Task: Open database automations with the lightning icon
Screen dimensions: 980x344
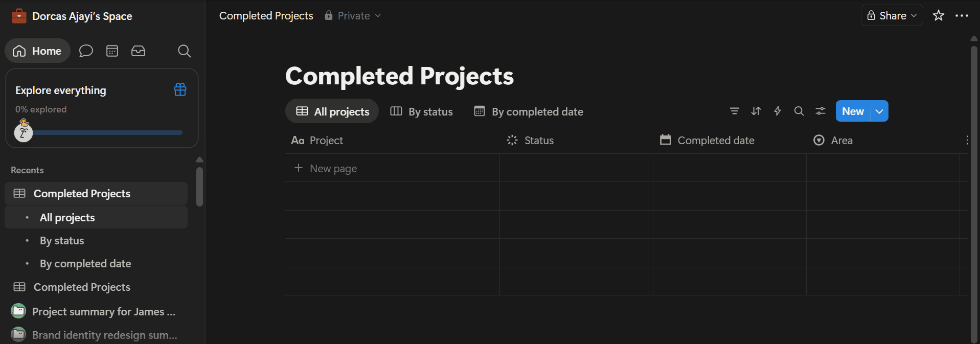Action: pyautogui.click(x=777, y=111)
